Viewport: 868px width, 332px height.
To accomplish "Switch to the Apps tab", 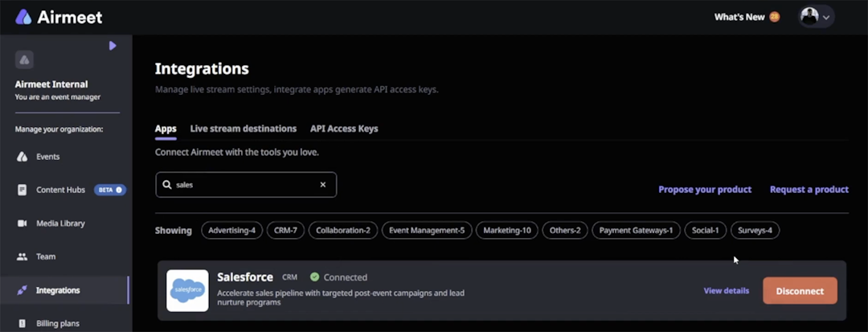I will 166,129.
